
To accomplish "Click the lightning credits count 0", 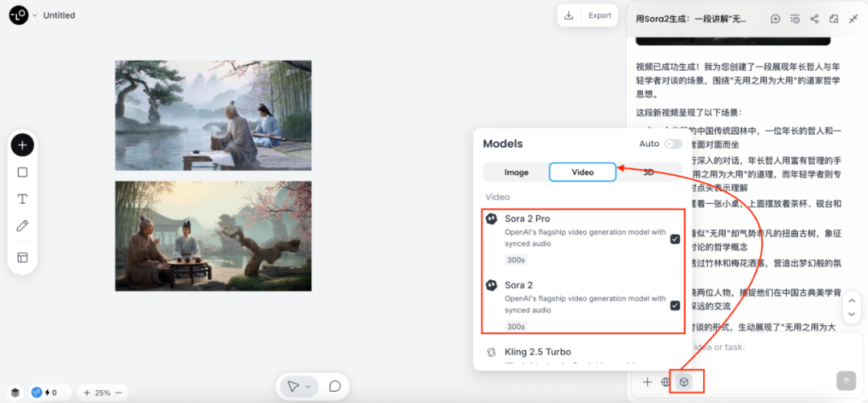I will (x=51, y=393).
